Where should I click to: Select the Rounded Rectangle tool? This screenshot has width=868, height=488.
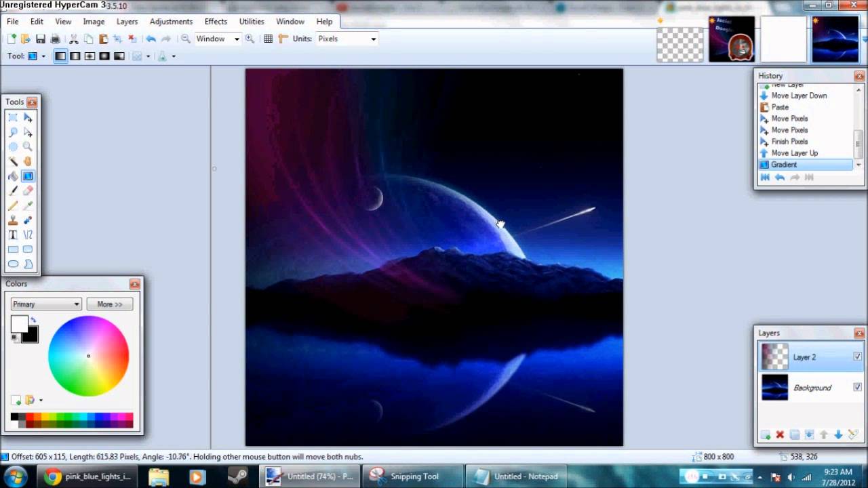pyautogui.click(x=28, y=249)
